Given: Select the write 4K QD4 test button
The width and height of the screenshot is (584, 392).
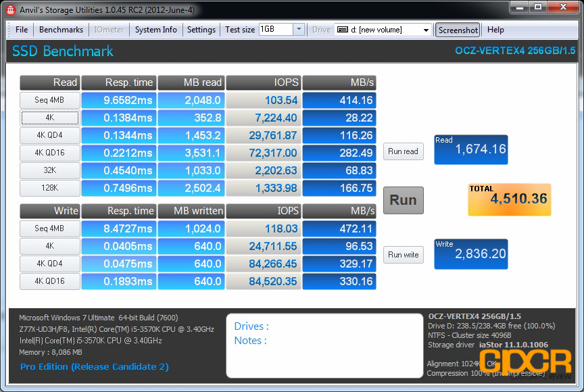Looking at the screenshot, I should pos(49,264).
